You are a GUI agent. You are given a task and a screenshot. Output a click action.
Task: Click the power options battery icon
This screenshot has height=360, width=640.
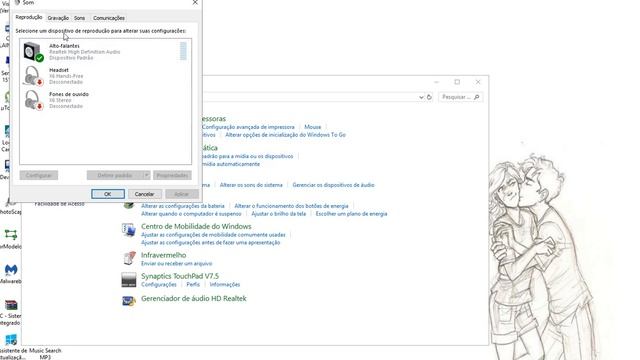click(129, 204)
